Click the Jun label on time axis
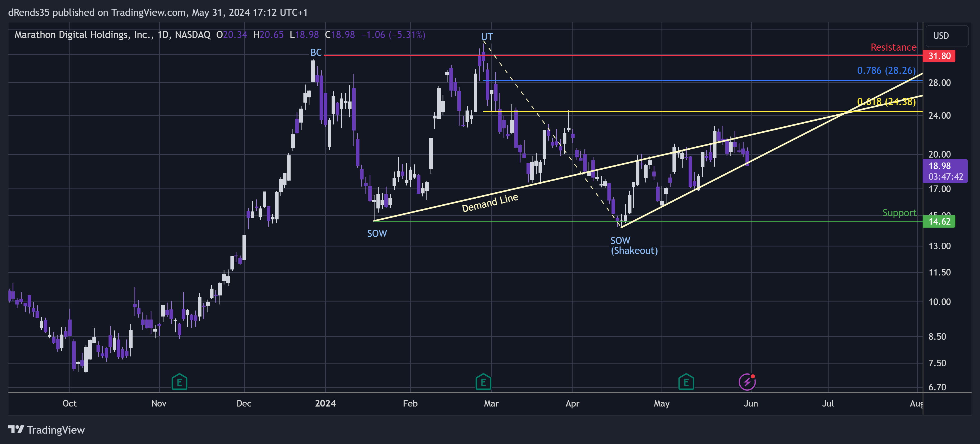The image size is (980, 444). click(x=751, y=403)
